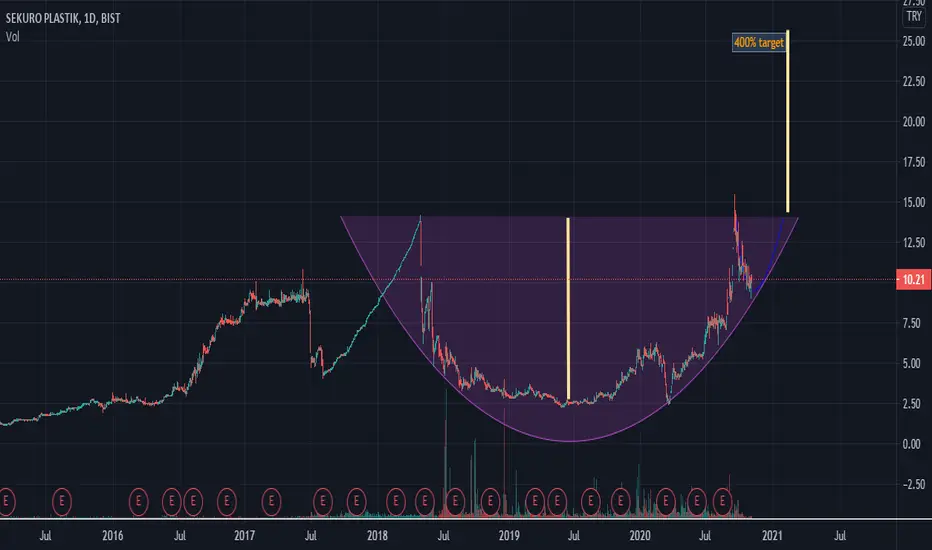932x550 pixels.
Task: Click the 17.50 price axis label
Action: coord(914,162)
